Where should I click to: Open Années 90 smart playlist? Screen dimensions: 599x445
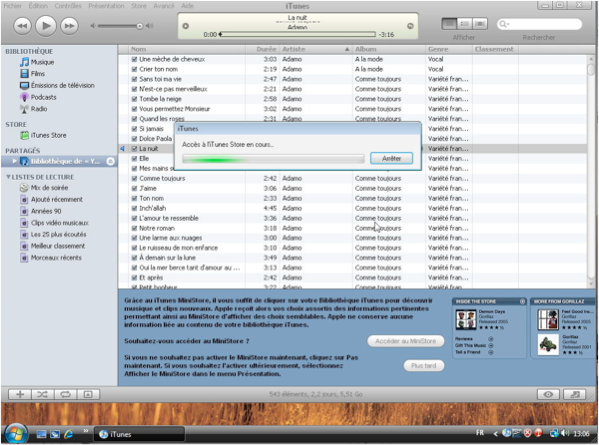pyautogui.click(x=46, y=211)
